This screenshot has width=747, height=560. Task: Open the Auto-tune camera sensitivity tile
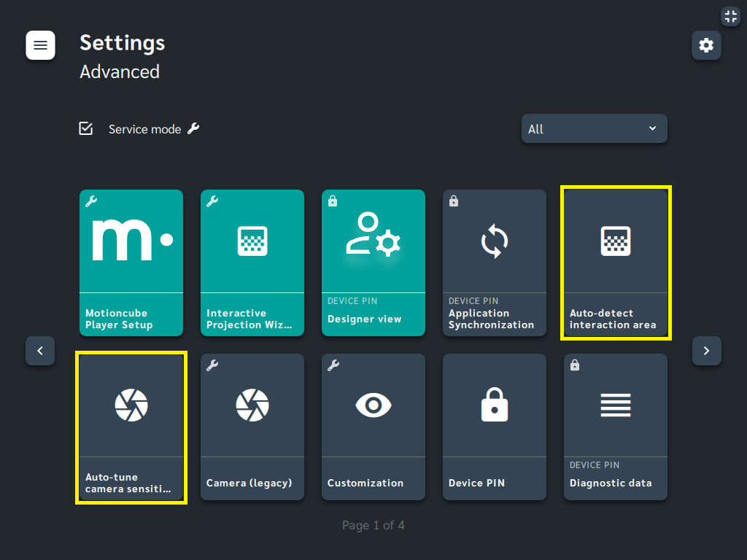[x=131, y=427]
